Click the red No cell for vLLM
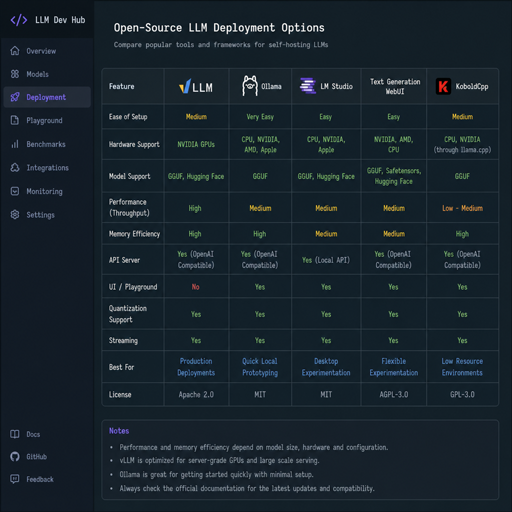The image size is (512, 512). click(196, 287)
